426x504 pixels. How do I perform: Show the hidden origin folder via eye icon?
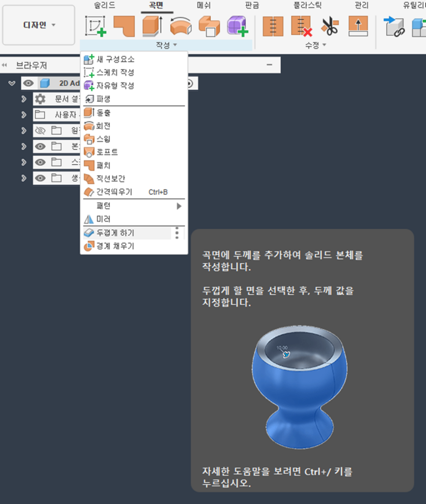point(40,130)
